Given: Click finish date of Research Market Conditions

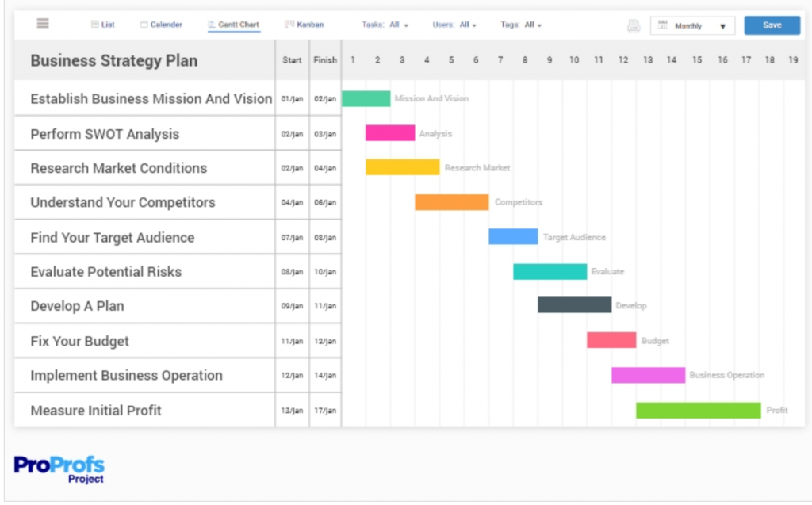Looking at the screenshot, I should pyautogui.click(x=325, y=168).
